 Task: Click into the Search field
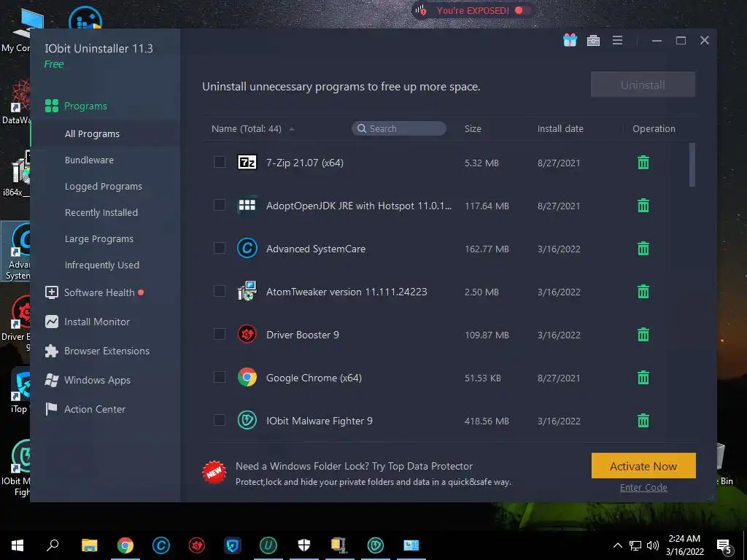(399, 128)
